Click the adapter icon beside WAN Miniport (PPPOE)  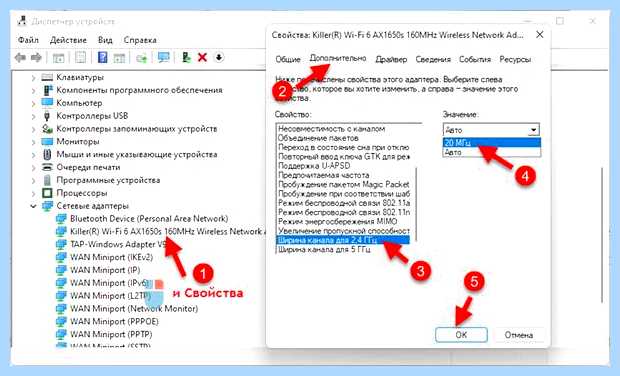[x=61, y=321]
